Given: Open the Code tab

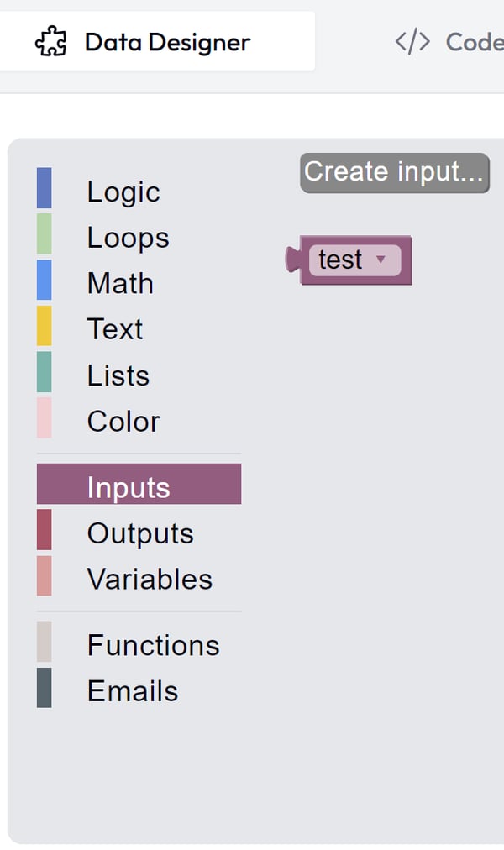Looking at the screenshot, I should [x=449, y=42].
